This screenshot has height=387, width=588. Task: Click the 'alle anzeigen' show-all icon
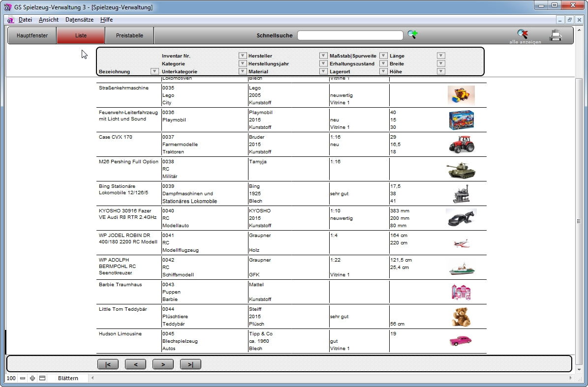(523, 35)
